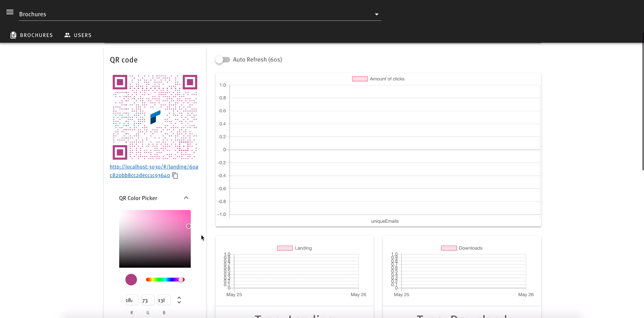Open the hamburger navigation menu
Viewport: 644px width, 318px height.
pyautogui.click(x=10, y=12)
